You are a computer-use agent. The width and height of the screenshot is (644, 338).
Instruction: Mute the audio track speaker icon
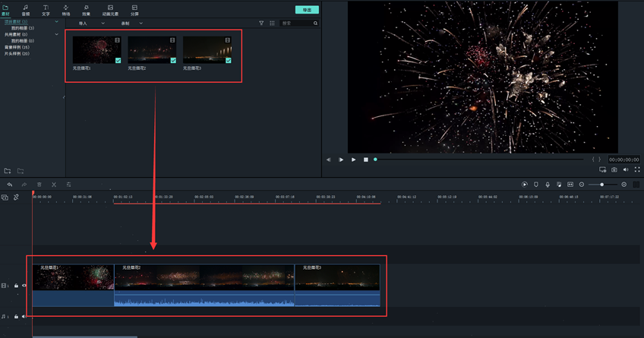pyautogui.click(x=24, y=317)
